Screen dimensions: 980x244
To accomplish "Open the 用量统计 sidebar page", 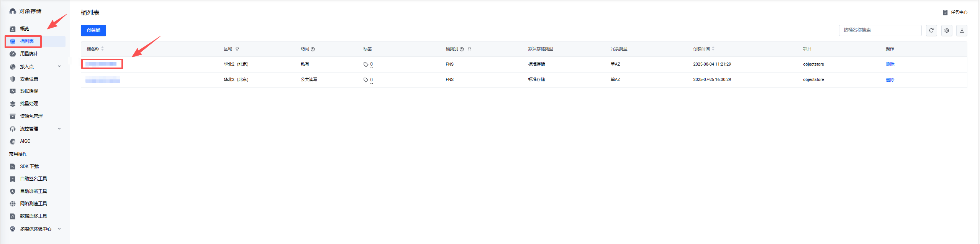I will tap(29, 54).
